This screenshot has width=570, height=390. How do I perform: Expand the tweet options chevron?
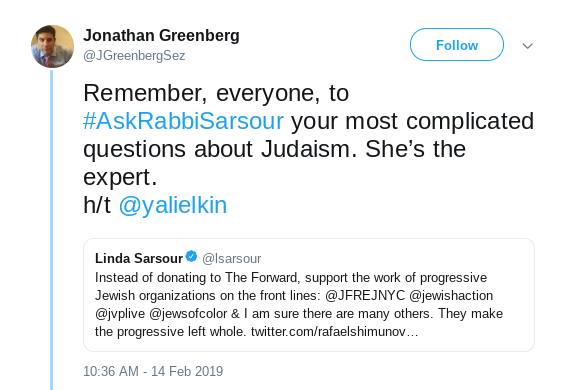click(527, 46)
